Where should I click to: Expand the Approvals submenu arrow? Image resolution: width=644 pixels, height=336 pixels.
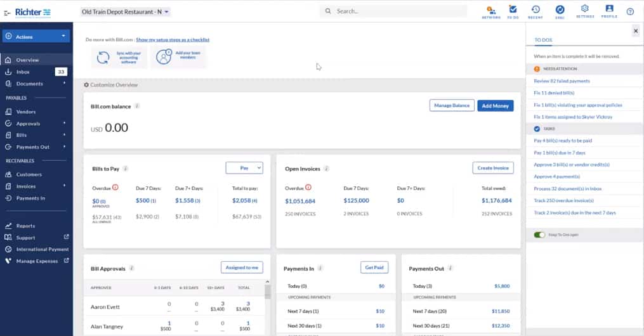[65, 123]
